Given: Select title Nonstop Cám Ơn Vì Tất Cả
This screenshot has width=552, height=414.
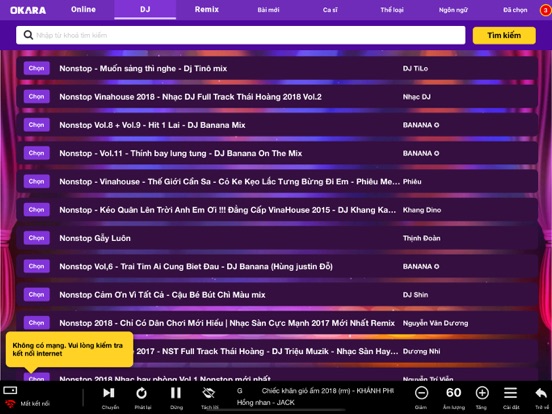Looking at the screenshot, I should [x=162, y=295].
